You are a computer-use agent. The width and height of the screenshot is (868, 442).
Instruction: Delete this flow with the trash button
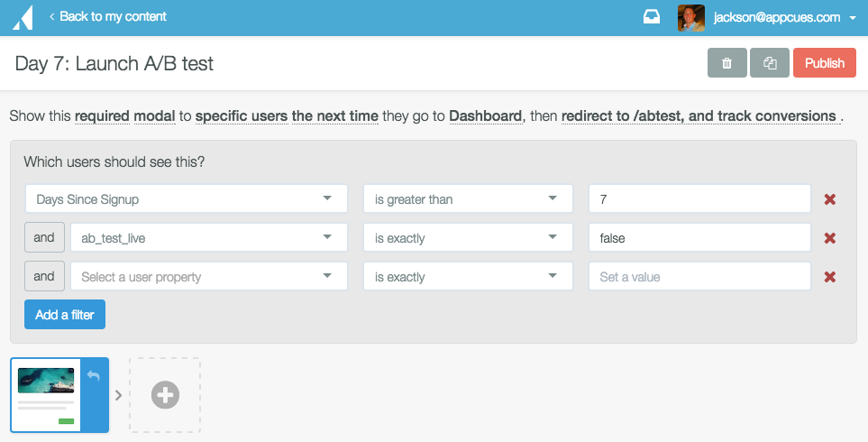(x=726, y=62)
